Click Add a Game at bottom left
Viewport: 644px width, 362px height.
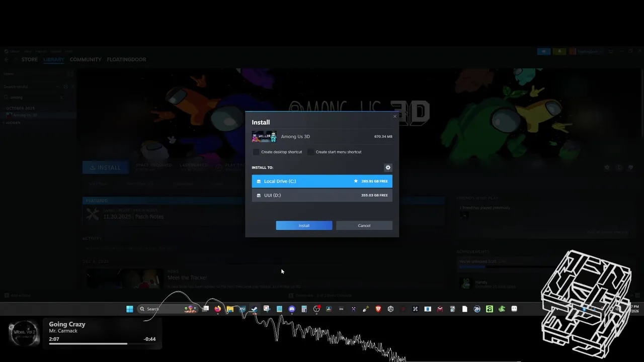[17, 295]
